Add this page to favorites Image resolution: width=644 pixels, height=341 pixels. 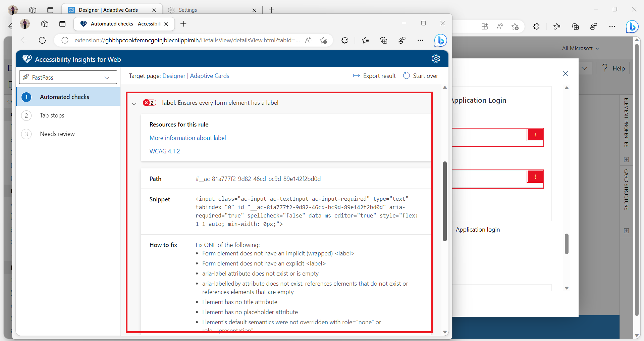point(323,40)
